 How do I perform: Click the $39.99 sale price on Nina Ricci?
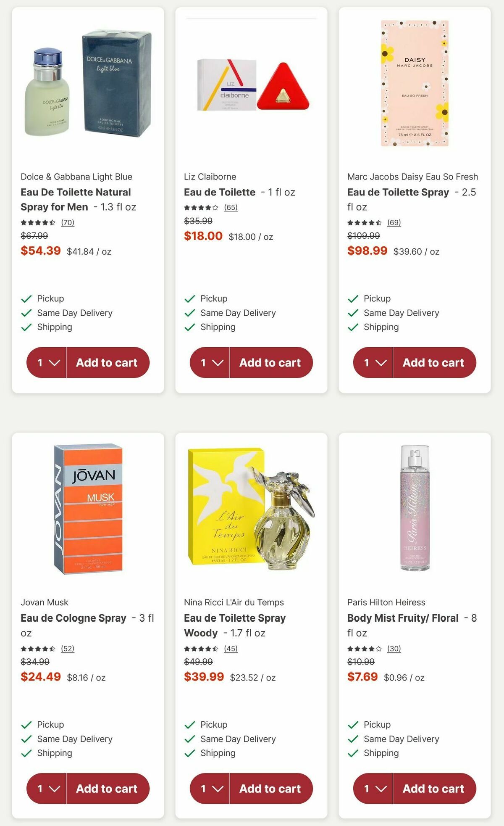(204, 677)
